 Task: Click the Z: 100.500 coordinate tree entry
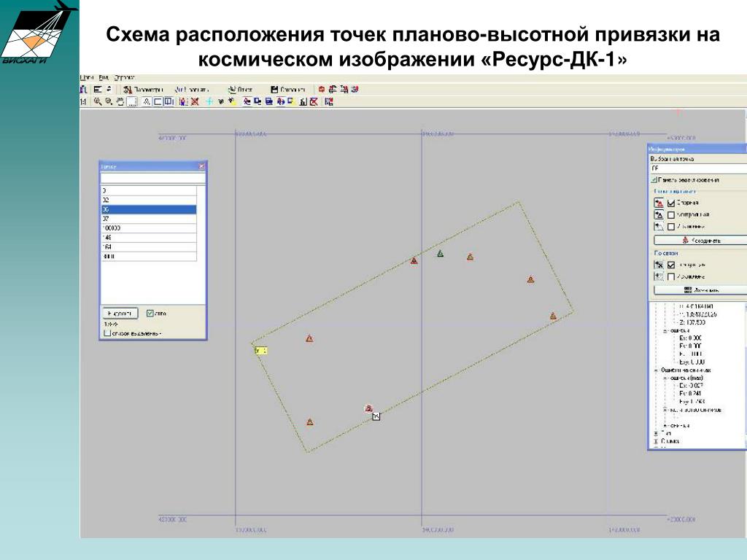pyautogui.click(x=692, y=322)
